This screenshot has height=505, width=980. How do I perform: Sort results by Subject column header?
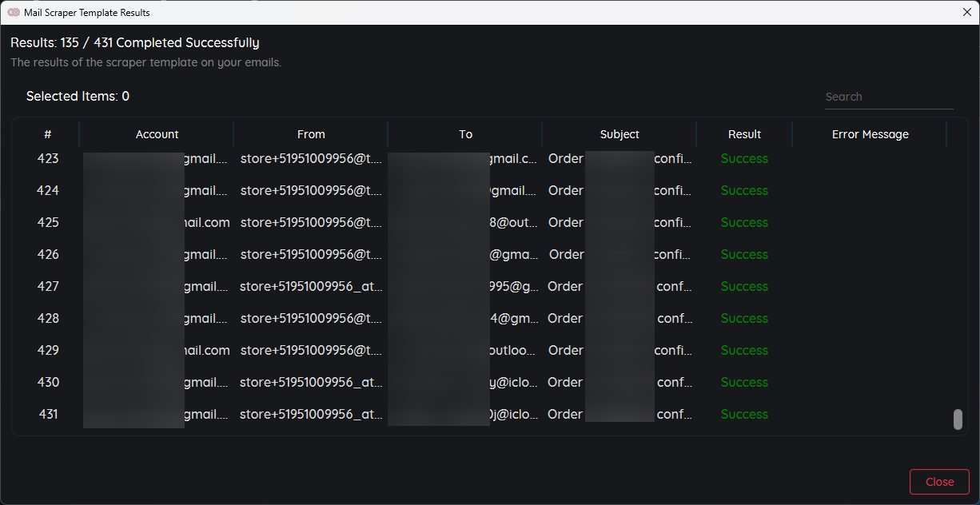(619, 134)
